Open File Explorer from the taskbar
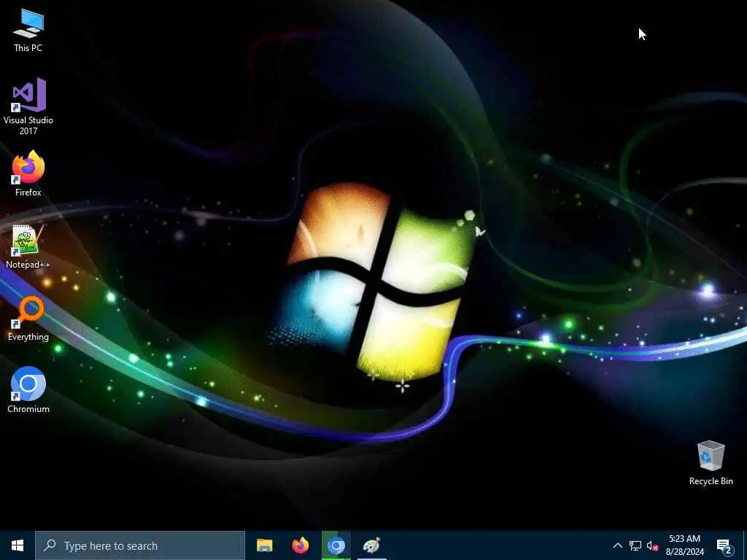The height and width of the screenshot is (560, 747). 264,545
